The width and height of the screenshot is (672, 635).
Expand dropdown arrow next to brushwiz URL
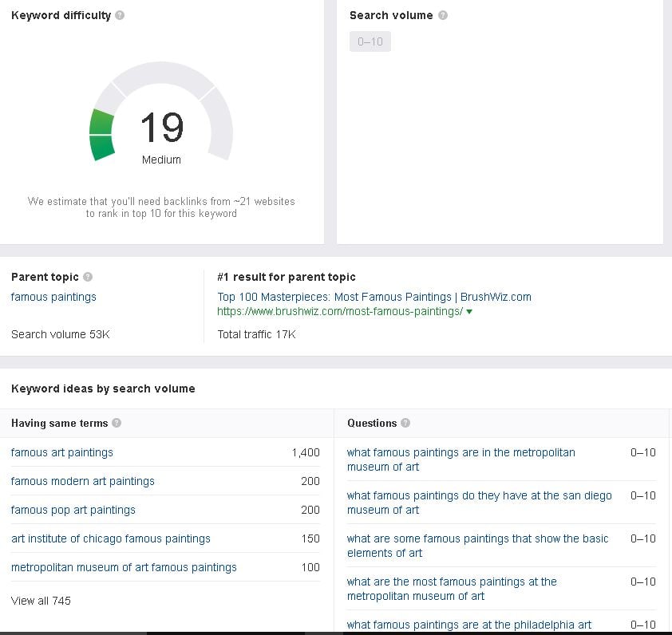tap(469, 311)
